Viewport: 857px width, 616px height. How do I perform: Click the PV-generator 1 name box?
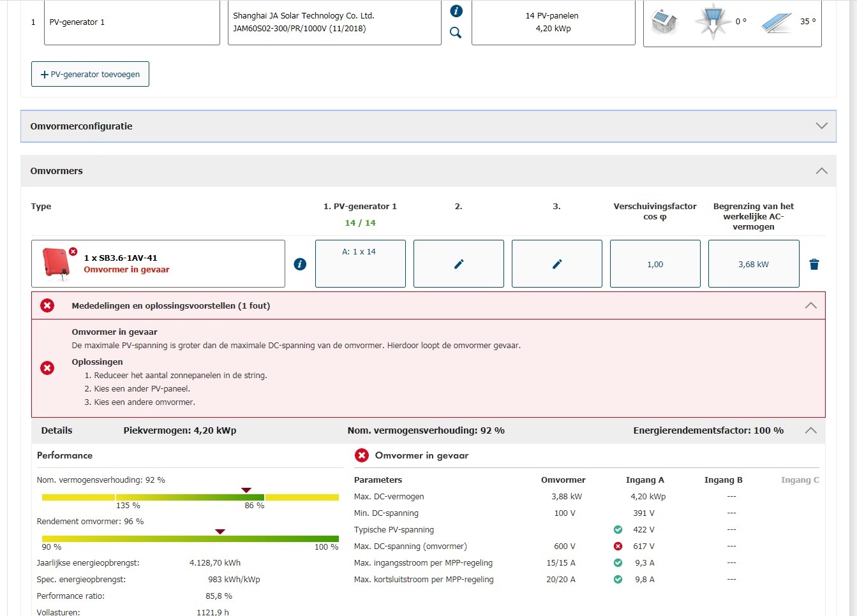coord(131,22)
